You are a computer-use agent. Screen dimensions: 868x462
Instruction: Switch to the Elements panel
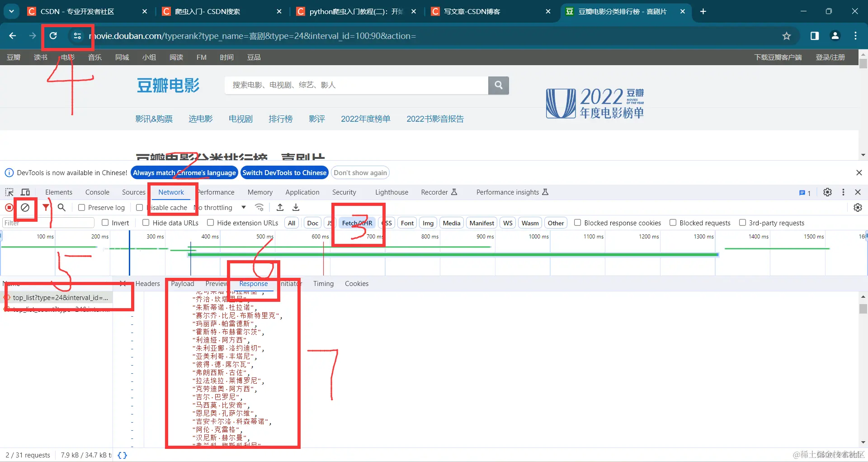59,192
